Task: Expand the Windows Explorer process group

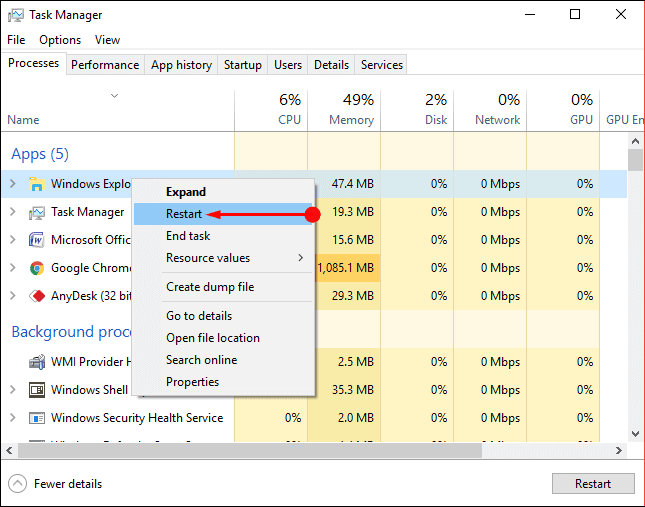Action: (13, 184)
